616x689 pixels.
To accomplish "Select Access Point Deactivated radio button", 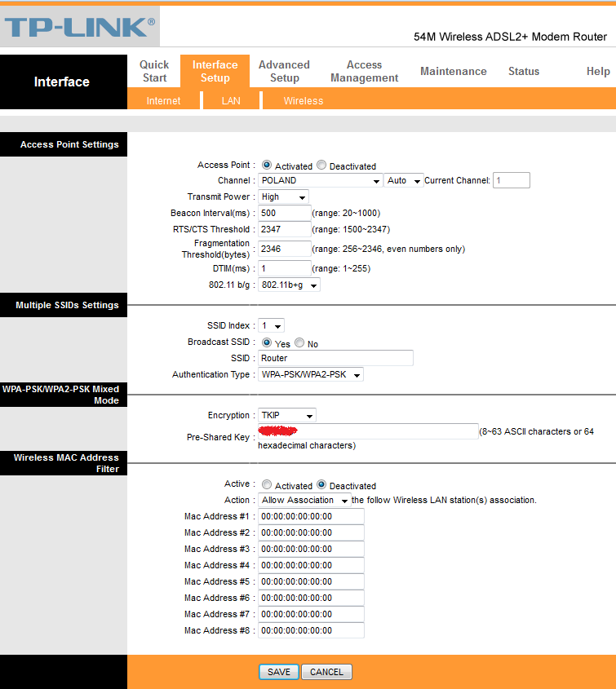I will (321, 165).
